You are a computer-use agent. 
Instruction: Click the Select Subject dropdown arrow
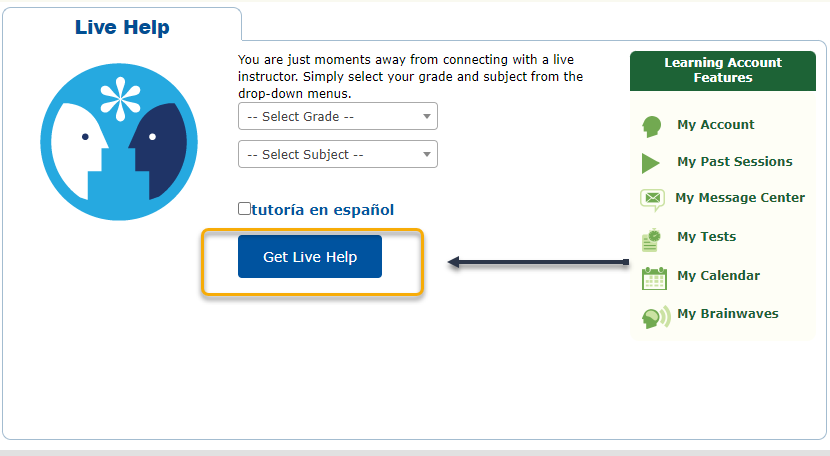point(427,155)
